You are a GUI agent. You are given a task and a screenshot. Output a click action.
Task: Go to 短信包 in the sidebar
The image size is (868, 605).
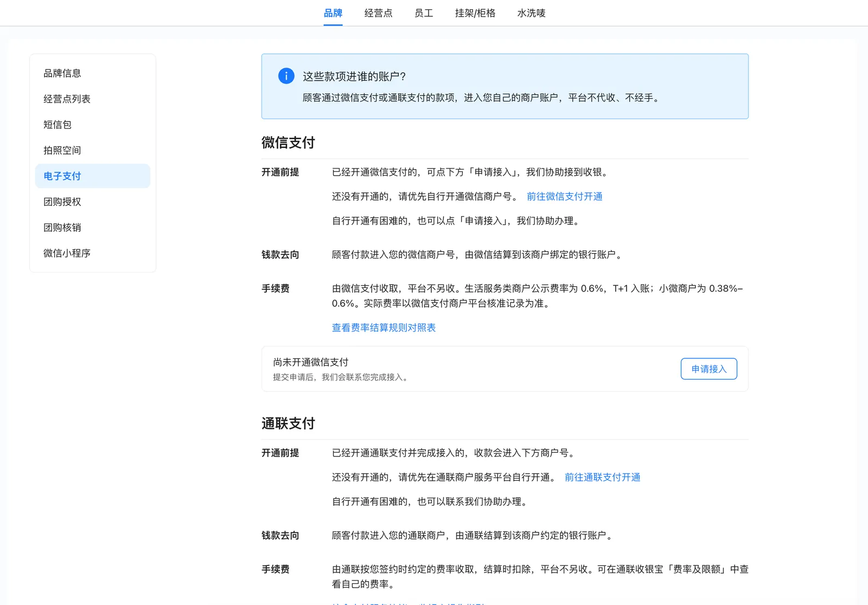pos(93,125)
